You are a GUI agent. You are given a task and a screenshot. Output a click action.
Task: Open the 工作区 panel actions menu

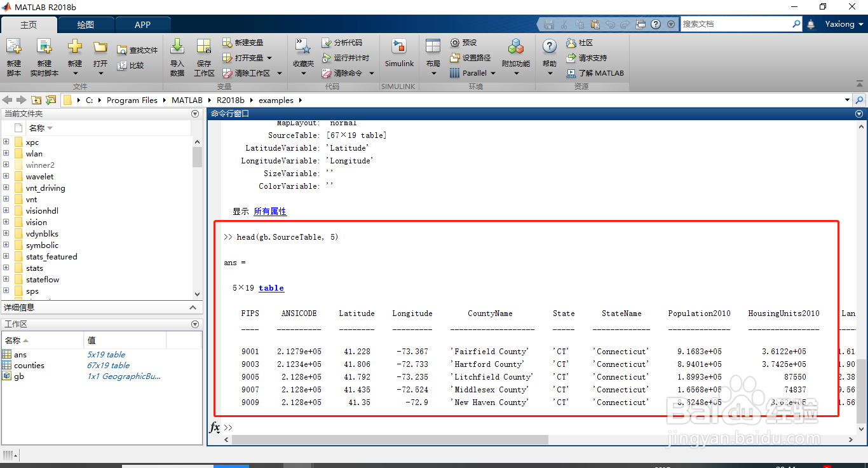195,324
